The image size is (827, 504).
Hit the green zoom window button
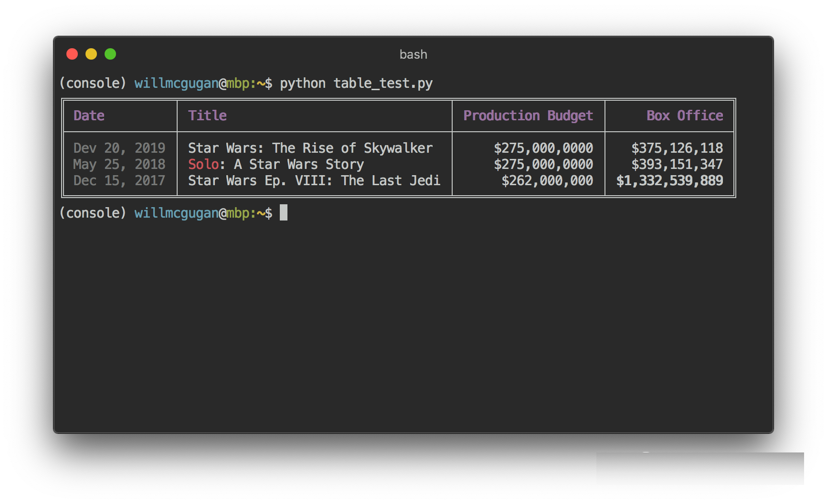tap(110, 54)
